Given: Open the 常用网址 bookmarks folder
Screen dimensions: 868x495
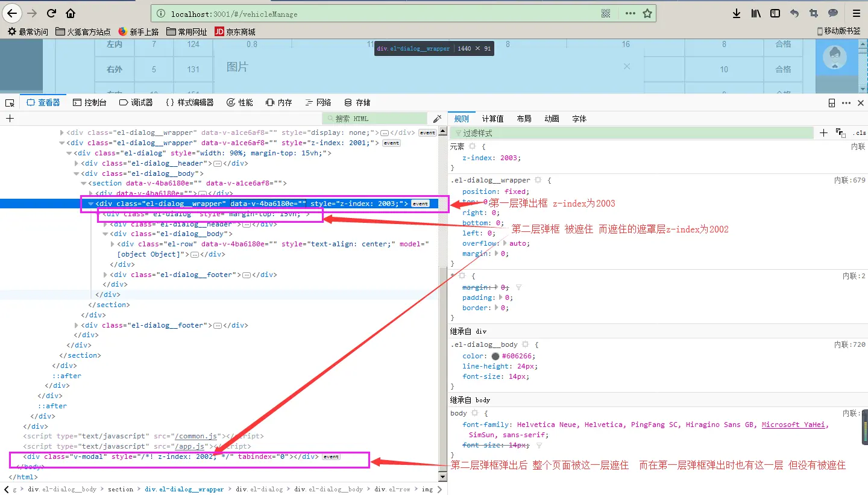Looking at the screenshot, I should pos(187,32).
